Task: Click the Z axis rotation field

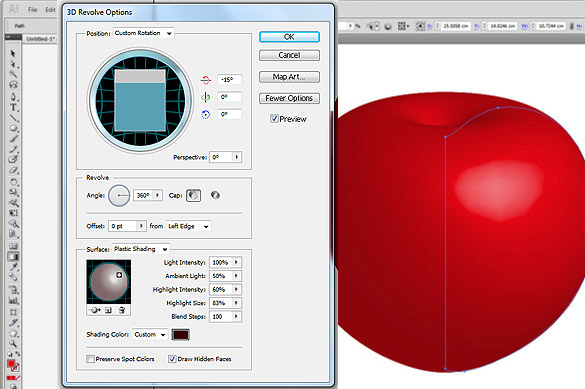Action: [229, 114]
